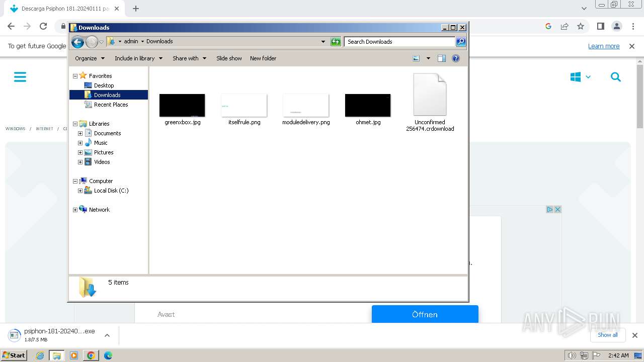644x362 pixels.
Task: Open Internet Explorer from taskbar
Action: click(40, 355)
